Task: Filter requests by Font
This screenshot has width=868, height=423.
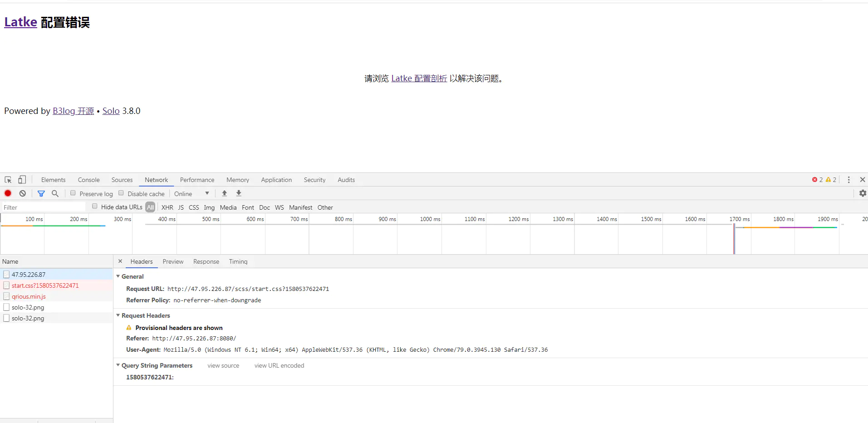Action: pyautogui.click(x=248, y=207)
